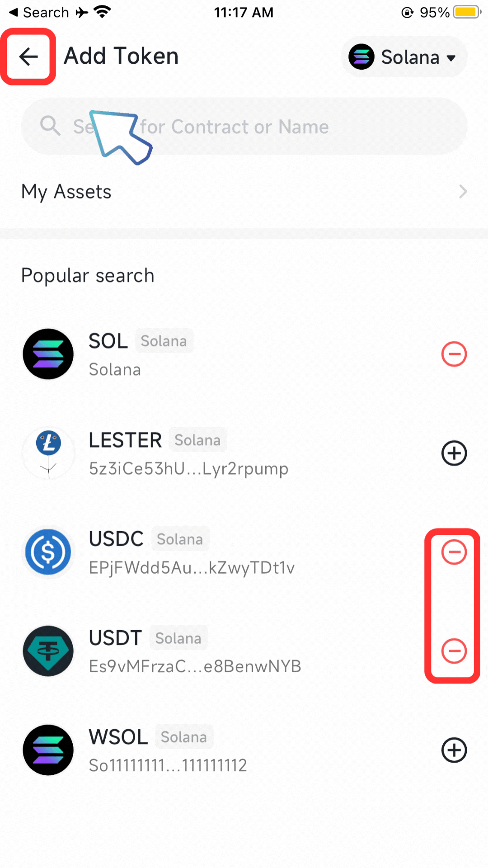Viewport: 488px width, 868px height.
Task: Tap the back arrow icon
Action: 28,57
